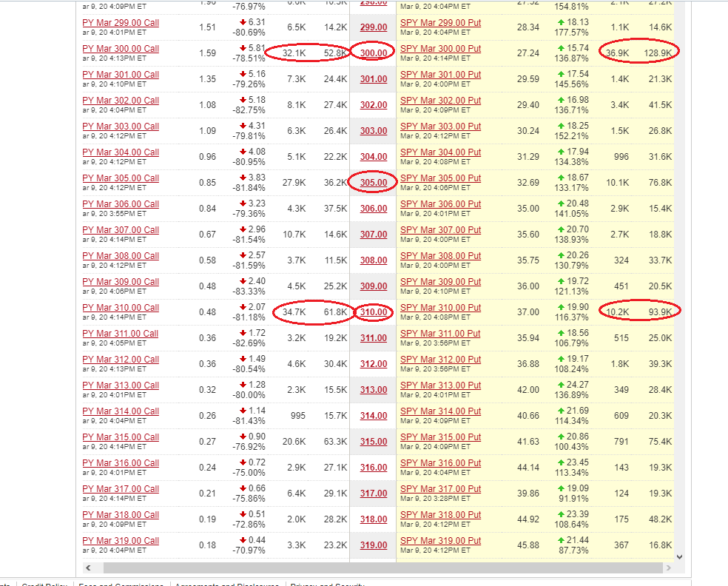The height and width of the screenshot is (586, 728).
Task: Click the 305 Call volume 27.9K
Action: pos(294,183)
